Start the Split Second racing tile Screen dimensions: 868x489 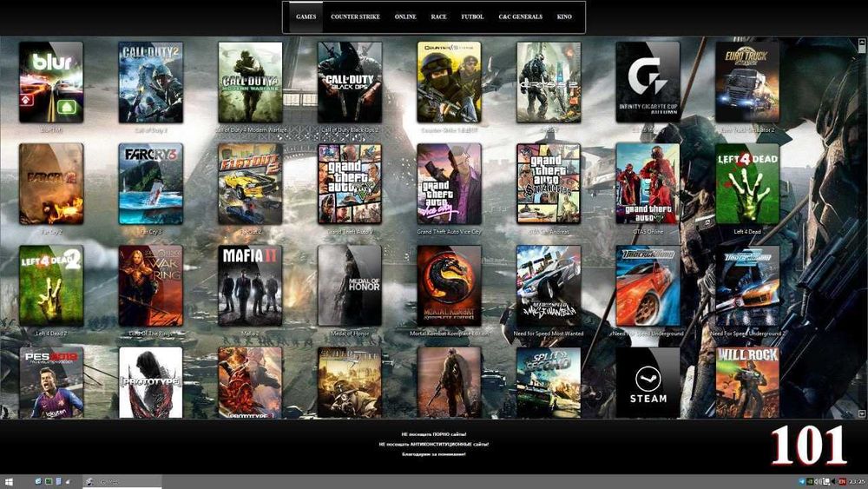point(549,383)
